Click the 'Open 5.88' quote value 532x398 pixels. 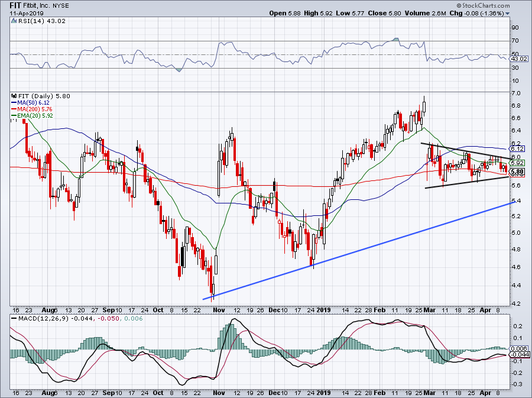(x=285, y=13)
